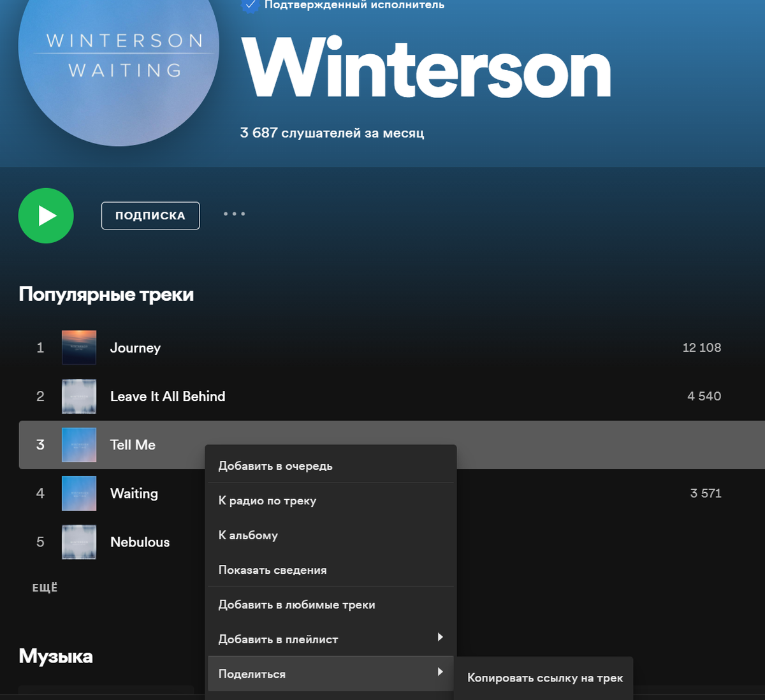Screen dimensions: 765x700
Task: Click the Journey album cover thumbnail
Action: 79,347
